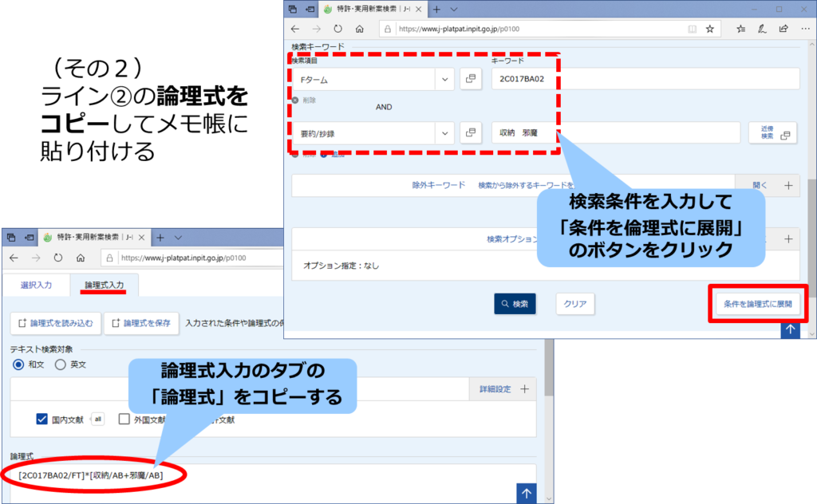The height and width of the screenshot is (504, 817).
Task: Open reading view from the address bar
Action: (x=692, y=29)
